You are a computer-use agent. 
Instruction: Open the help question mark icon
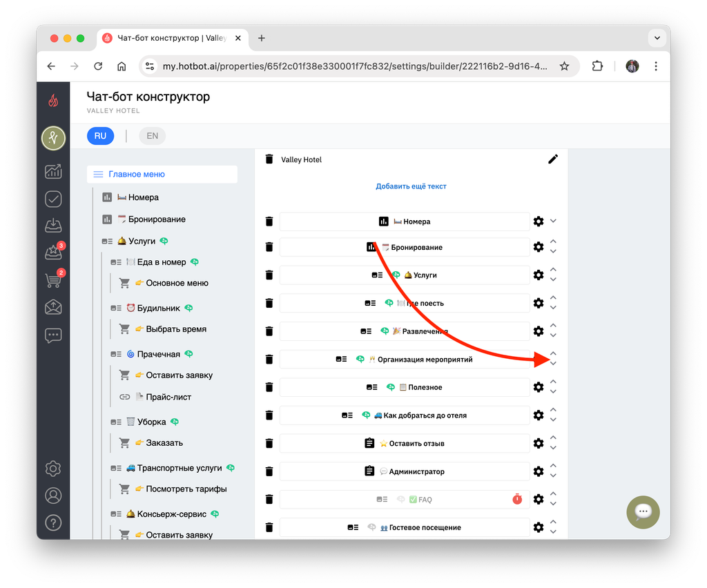point(53,522)
